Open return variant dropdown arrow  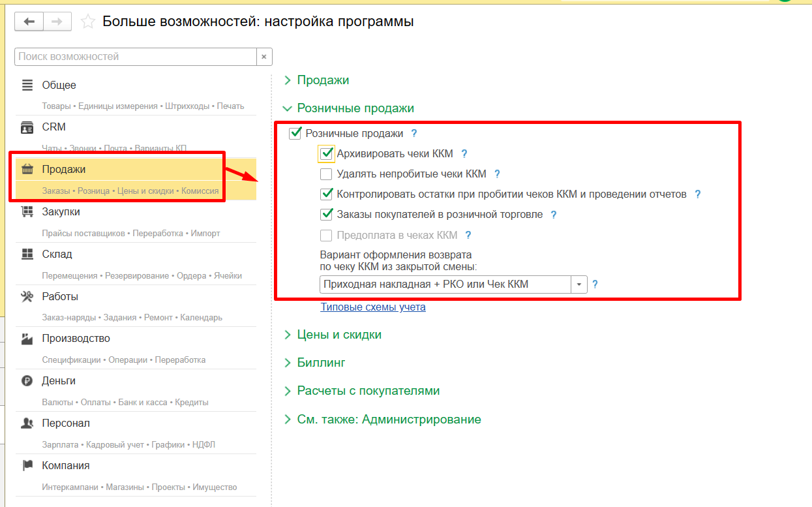point(579,284)
